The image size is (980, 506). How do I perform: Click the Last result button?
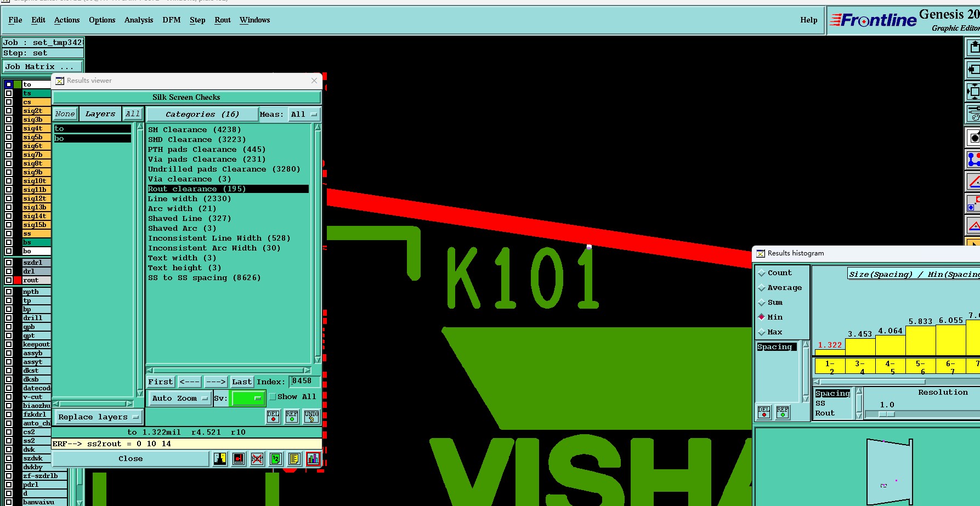click(242, 382)
